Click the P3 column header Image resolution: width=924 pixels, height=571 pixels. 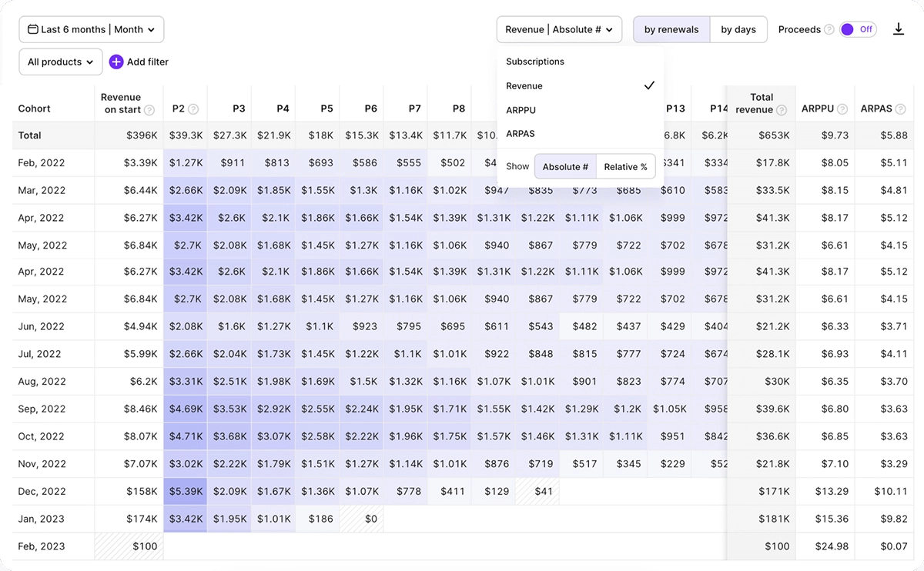239,109
